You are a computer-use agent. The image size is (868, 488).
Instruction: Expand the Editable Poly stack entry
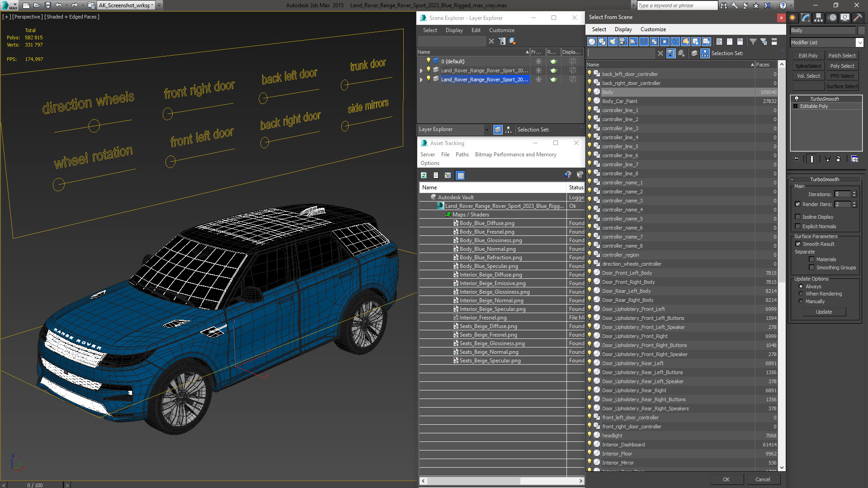tap(795, 106)
